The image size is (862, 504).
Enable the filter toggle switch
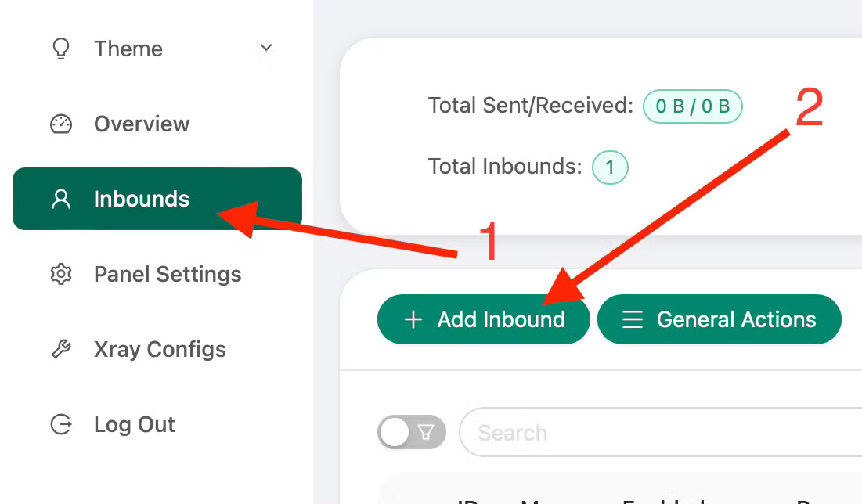pyautogui.click(x=411, y=432)
